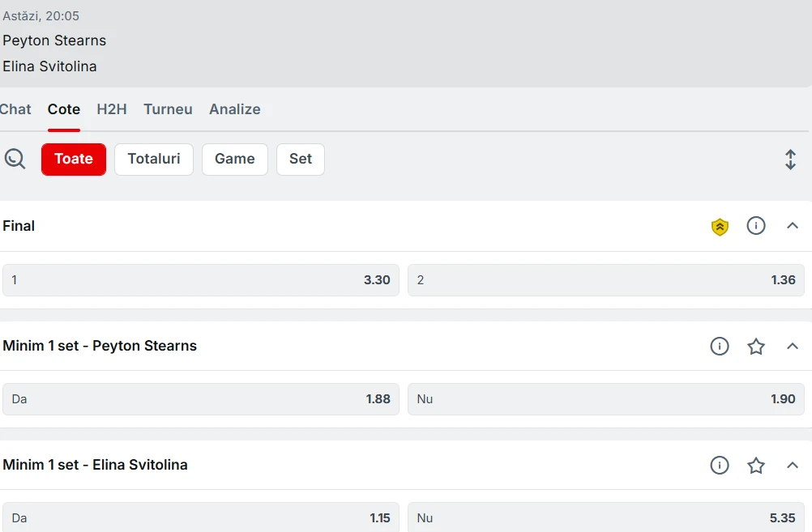Pick Nu 5.35 for Elina Svitolina set
Screen dimensions: 812x532
pyautogui.click(x=606, y=517)
